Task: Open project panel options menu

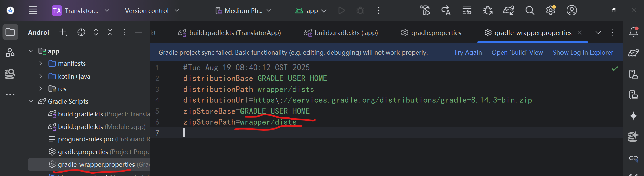Action: [124, 32]
